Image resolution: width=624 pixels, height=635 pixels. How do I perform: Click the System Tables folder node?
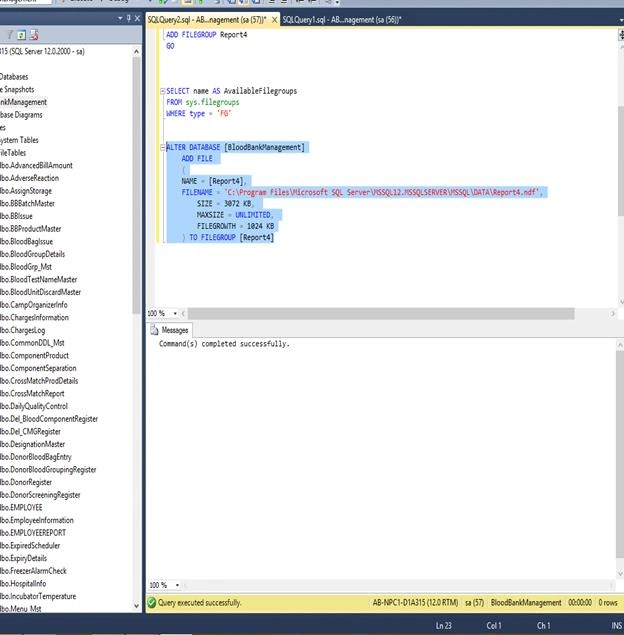pyautogui.click(x=19, y=140)
